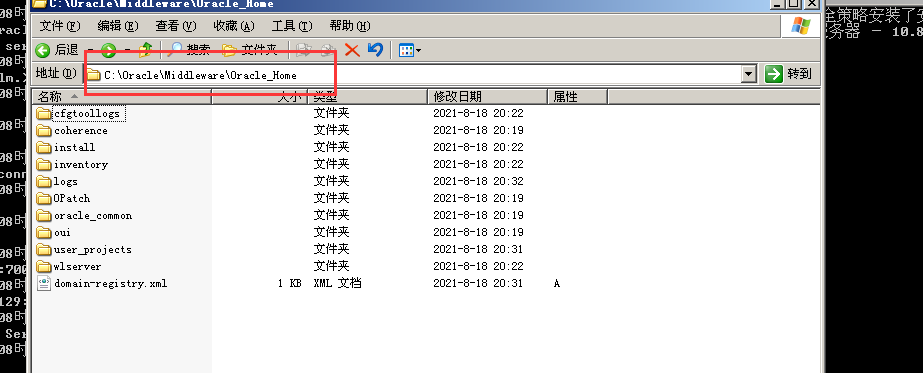This screenshot has width=923, height=373.
Task: Click the 'XML 文档' type cell
Action: [x=337, y=283]
